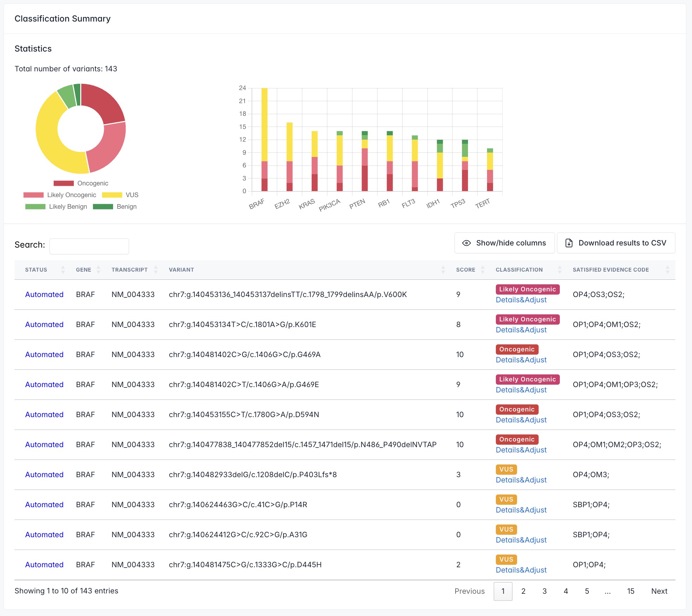692x616 pixels.
Task: Click Benign legend color swatch
Action: point(103,207)
